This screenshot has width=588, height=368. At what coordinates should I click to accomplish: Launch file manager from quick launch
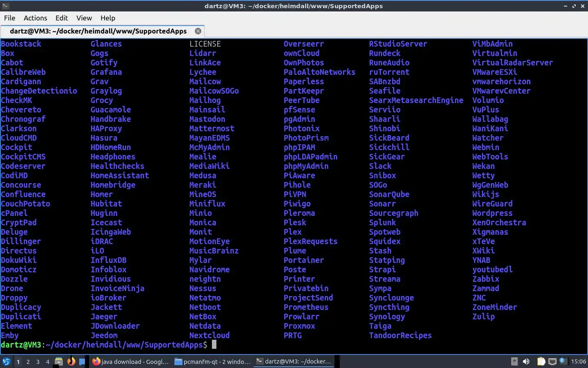(x=59, y=361)
